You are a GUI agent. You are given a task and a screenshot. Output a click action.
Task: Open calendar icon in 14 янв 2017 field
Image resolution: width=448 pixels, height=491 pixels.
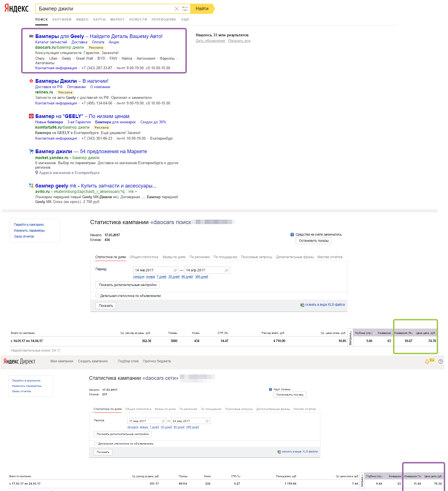click(175, 270)
